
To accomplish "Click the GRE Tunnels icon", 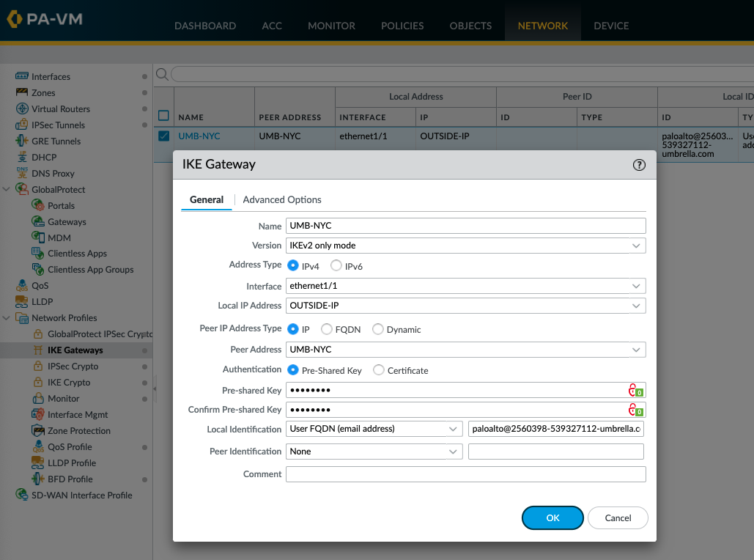I will pyautogui.click(x=22, y=141).
